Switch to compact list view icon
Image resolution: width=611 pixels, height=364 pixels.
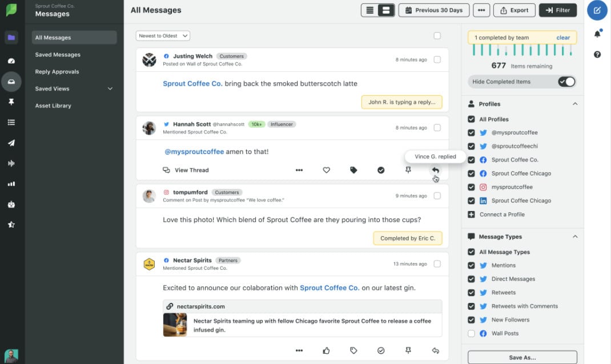[370, 10]
